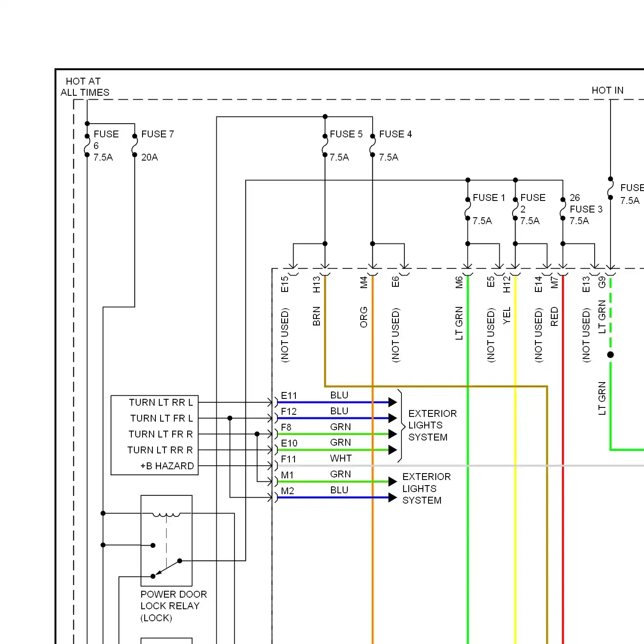Click the splice dot on the dashed LT GRN wire
This screenshot has height=644, width=644.
pos(611,355)
